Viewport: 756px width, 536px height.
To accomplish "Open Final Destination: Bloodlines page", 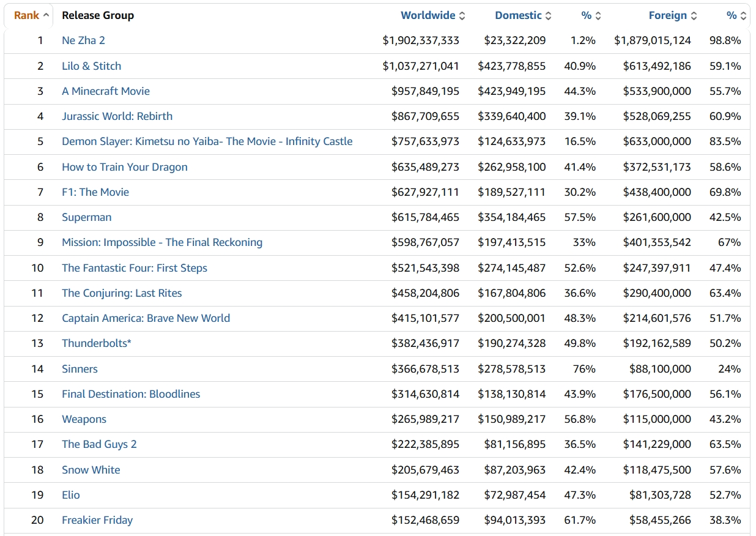I will (130, 394).
